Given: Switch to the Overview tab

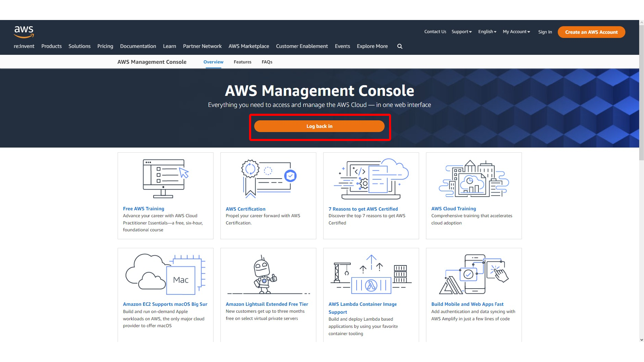Looking at the screenshot, I should (x=213, y=62).
